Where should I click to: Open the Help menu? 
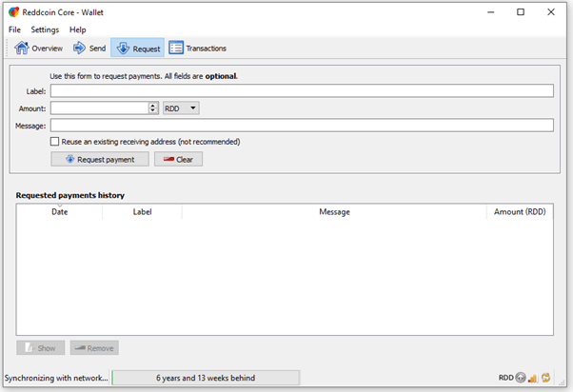[x=78, y=29]
